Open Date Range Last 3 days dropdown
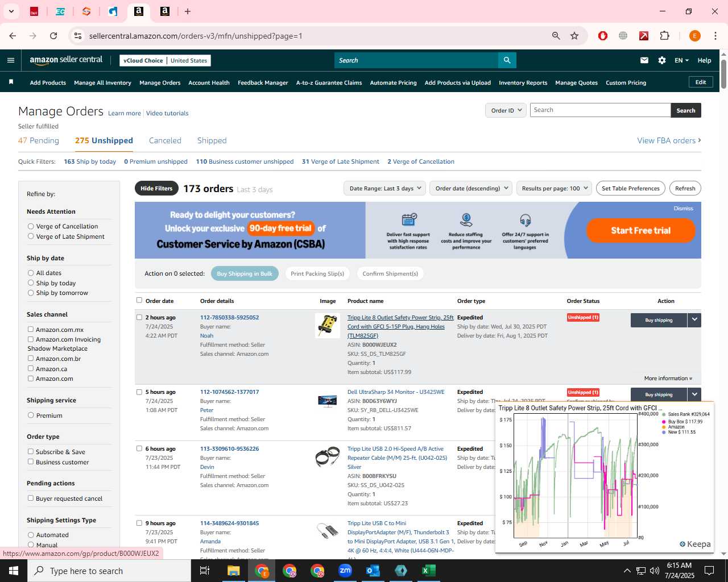728x582 pixels. pos(384,188)
